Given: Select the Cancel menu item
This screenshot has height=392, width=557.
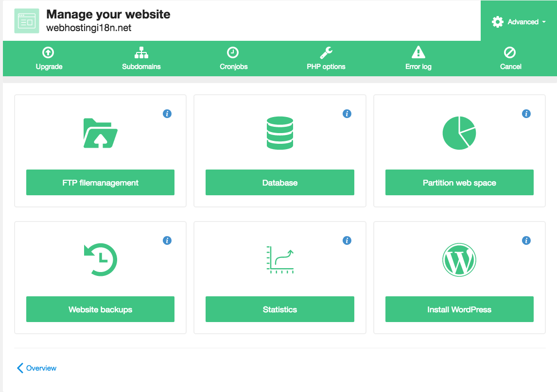Looking at the screenshot, I should (510, 59).
